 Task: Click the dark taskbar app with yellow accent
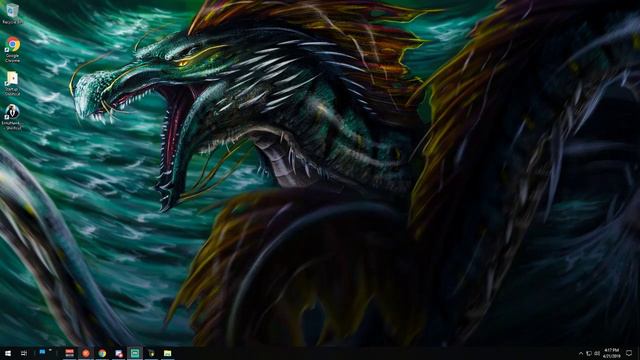pyautogui.click(x=151, y=353)
